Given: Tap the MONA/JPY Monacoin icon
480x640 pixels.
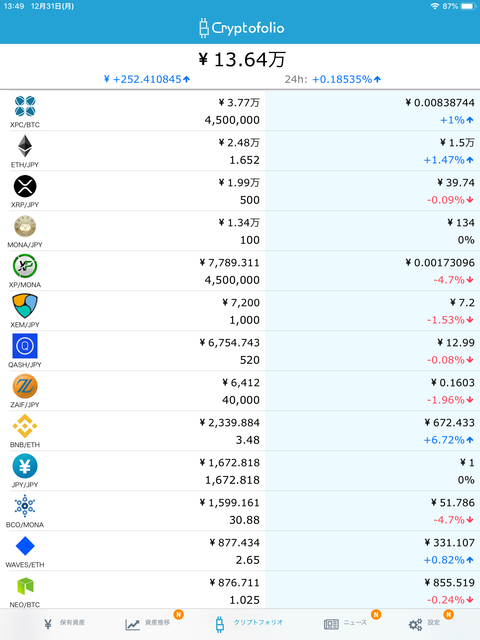Looking at the screenshot, I should pyautogui.click(x=25, y=226).
